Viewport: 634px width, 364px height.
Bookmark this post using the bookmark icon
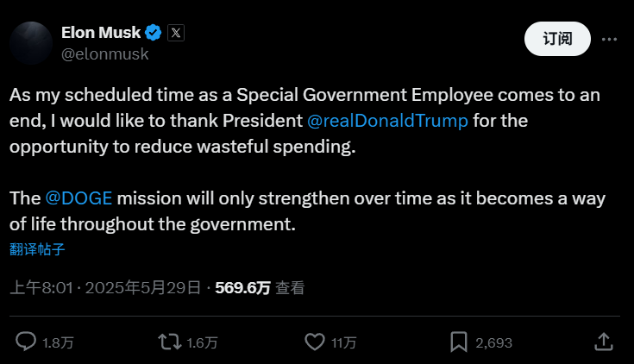click(x=459, y=342)
